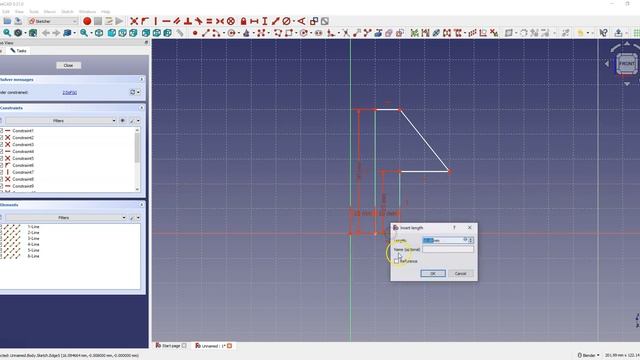Apply the Perpendicular constraint tool
The width and height of the screenshot is (640, 360).
tap(188, 21)
